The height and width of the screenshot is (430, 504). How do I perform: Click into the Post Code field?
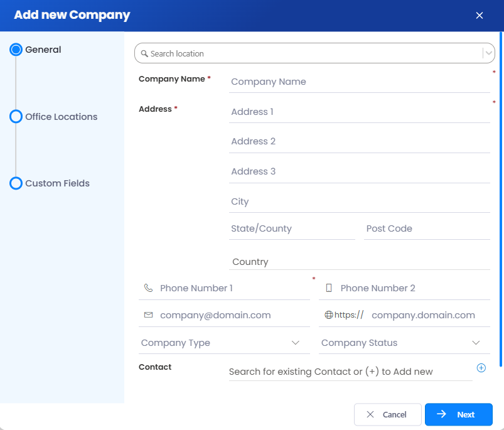[427, 228]
